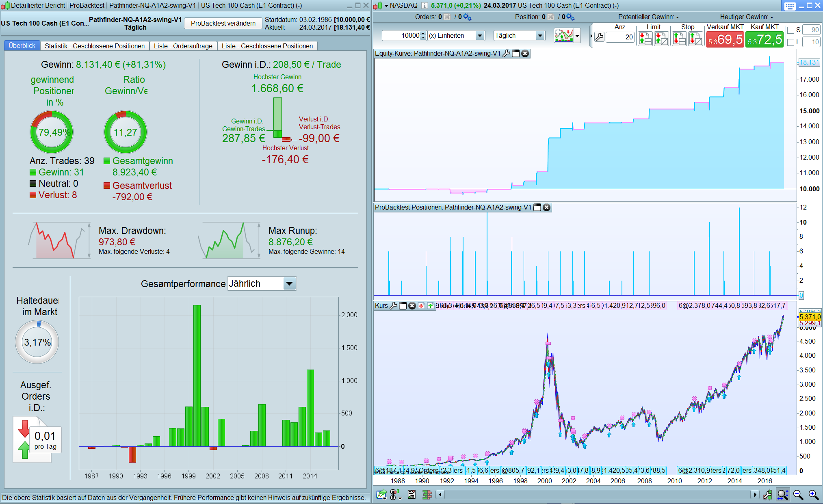This screenshot has width=823, height=504.
Task: Open the trading settings wrench next to Anz
Action: coord(599,37)
